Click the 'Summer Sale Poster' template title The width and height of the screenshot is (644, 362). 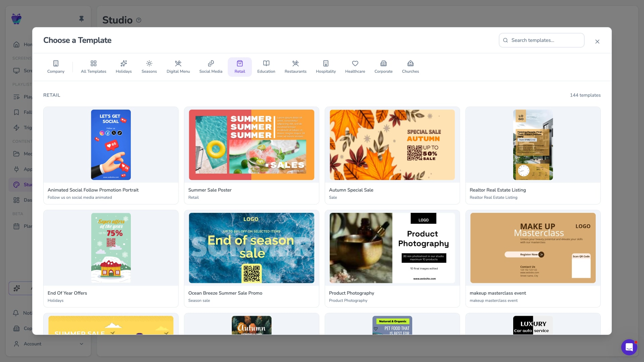pyautogui.click(x=210, y=190)
